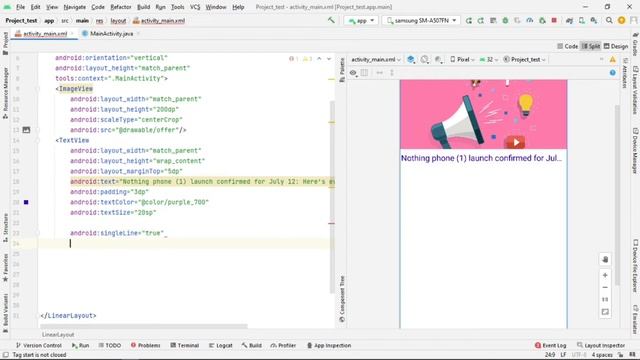This screenshot has width=640, height=360.
Task: Toggle the Resource Manager tool window
Action: 5,93
